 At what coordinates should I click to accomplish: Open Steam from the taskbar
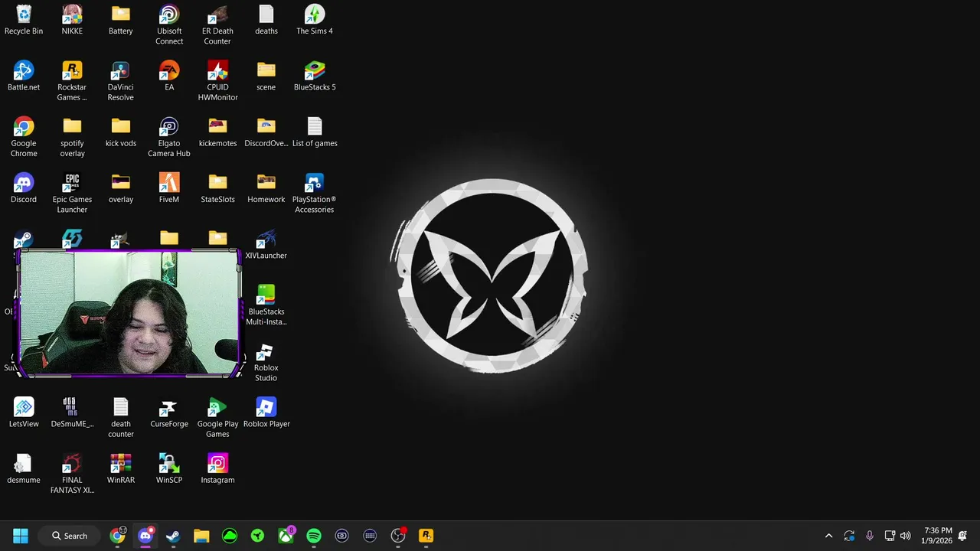coord(173,536)
